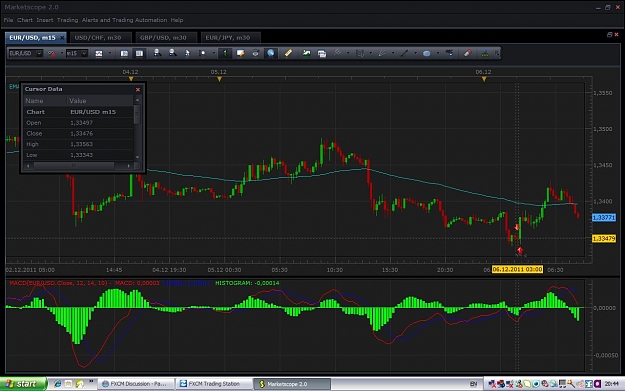Viewport: 625px width, 391px height.
Task: Toggle the first panel layout button
Action: (x=124, y=53)
